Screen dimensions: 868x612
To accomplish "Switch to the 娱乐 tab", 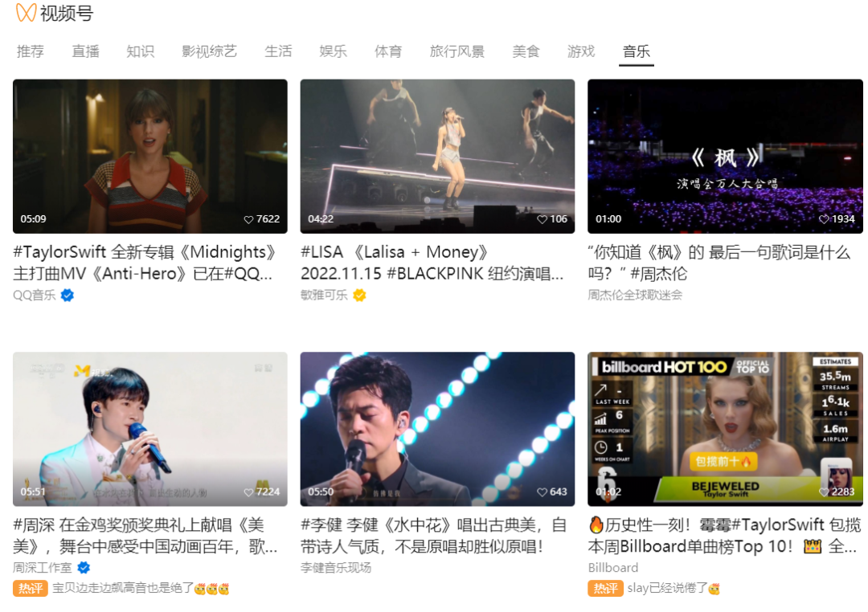I will [333, 51].
